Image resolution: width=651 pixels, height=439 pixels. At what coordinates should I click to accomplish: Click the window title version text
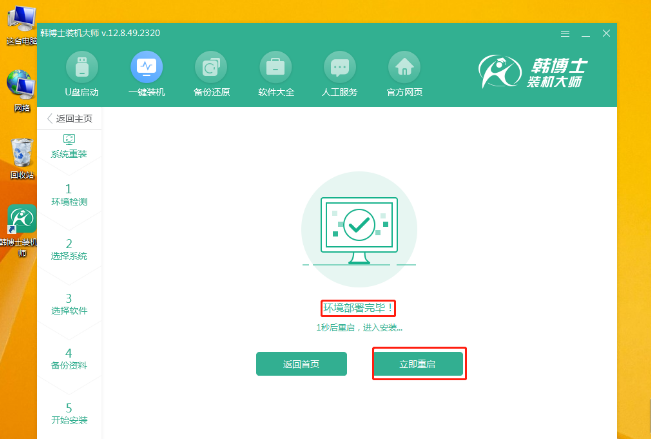click(x=100, y=33)
